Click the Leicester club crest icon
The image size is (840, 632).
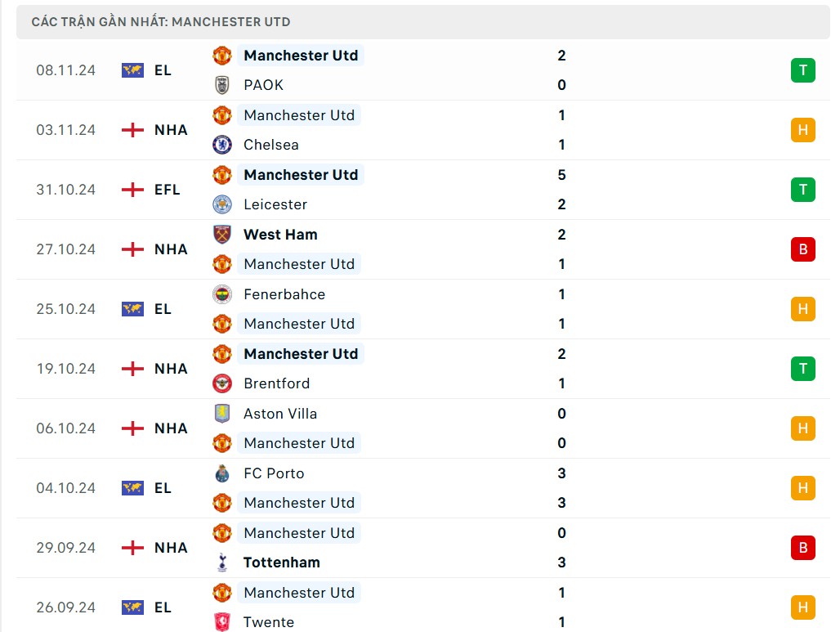(x=221, y=204)
